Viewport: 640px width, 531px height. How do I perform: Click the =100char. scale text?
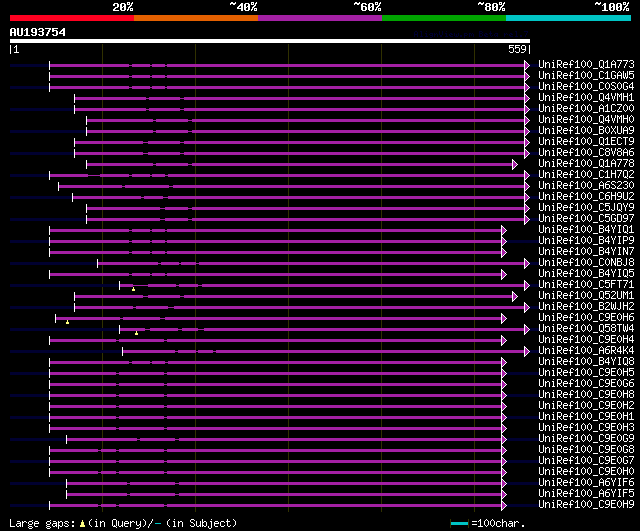[x=498, y=523]
